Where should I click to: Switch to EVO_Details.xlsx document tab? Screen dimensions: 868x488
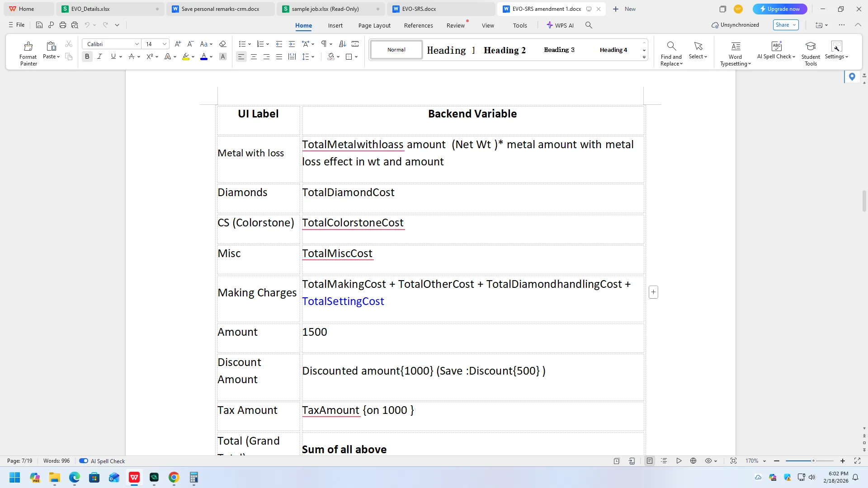click(x=90, y=9)
